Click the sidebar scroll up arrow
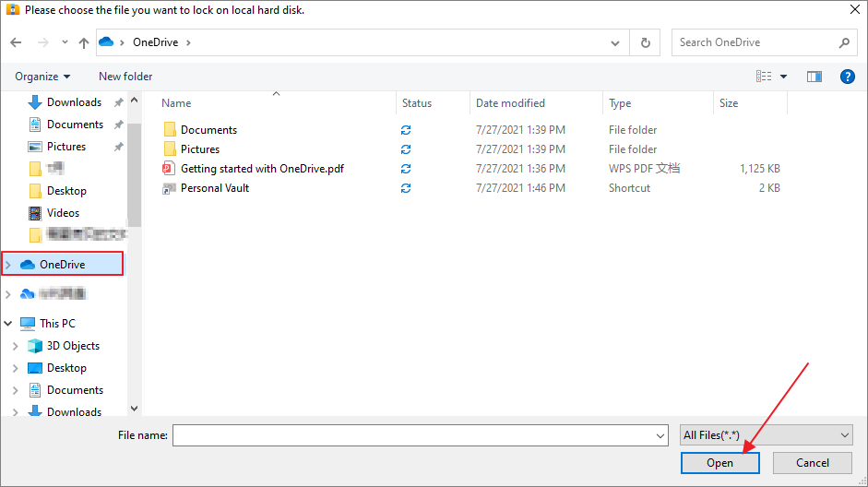Viewport: 868px width, 487px height. 134,101
